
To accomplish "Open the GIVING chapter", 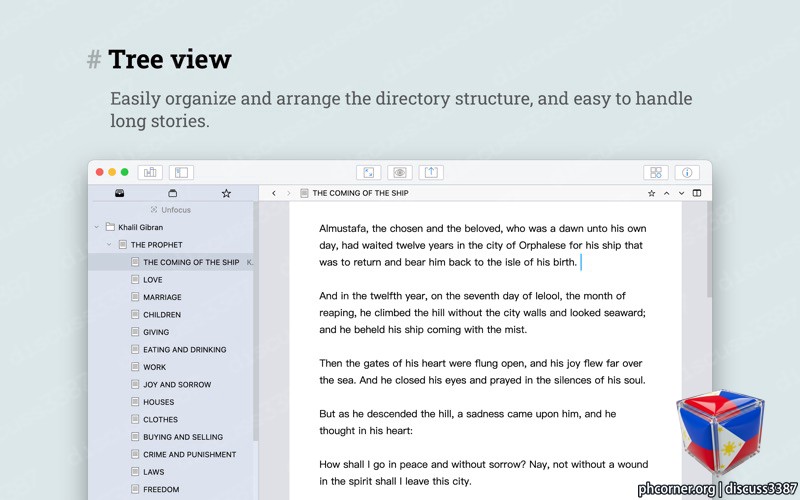I will (x=156, y=332).
